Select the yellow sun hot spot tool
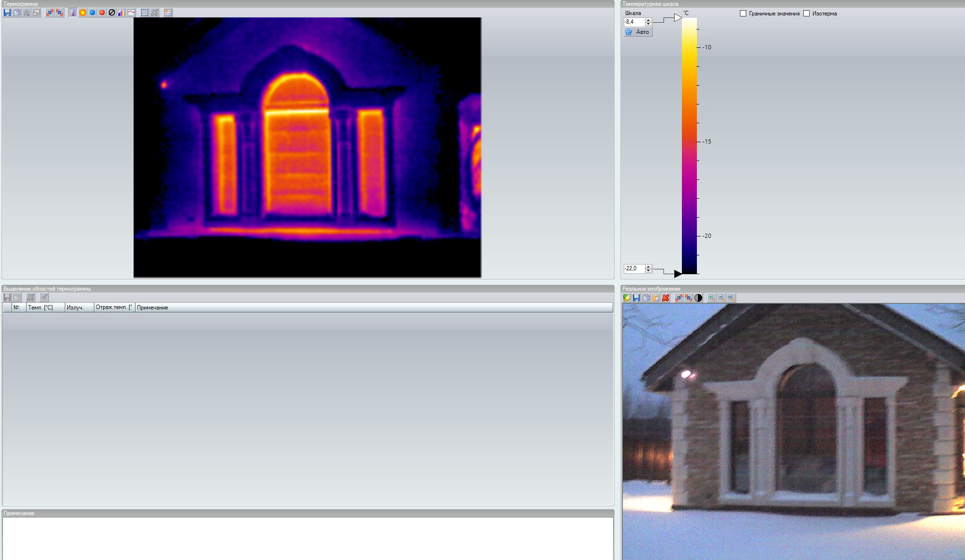 (x=83, y=13)
